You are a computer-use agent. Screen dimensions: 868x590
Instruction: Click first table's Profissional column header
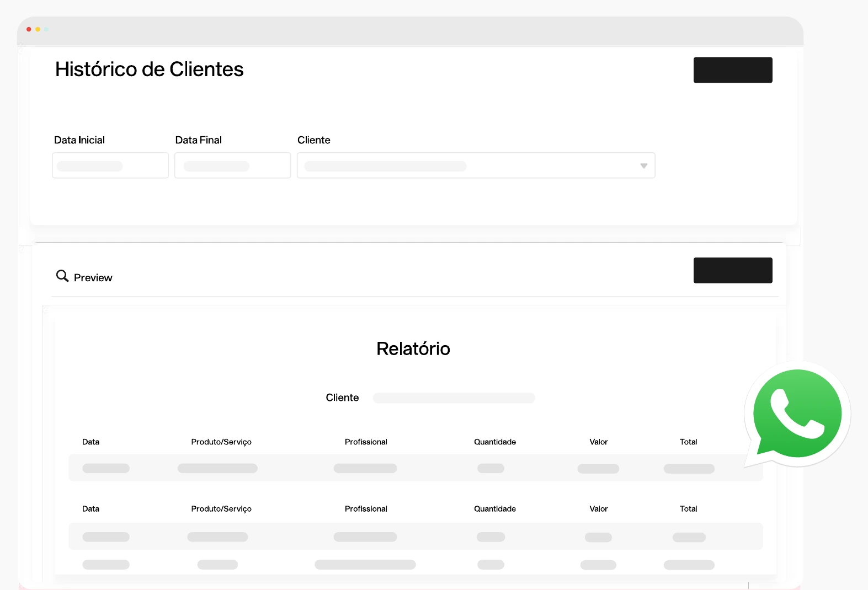pos(366,442)
